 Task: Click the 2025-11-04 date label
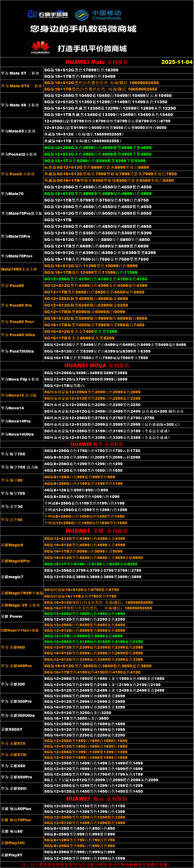177,62
